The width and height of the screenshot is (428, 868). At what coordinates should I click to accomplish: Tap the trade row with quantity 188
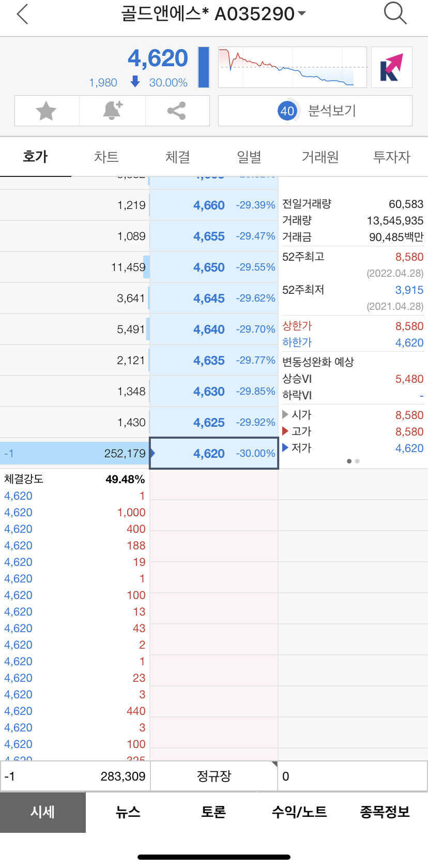[x=74, y=546]
